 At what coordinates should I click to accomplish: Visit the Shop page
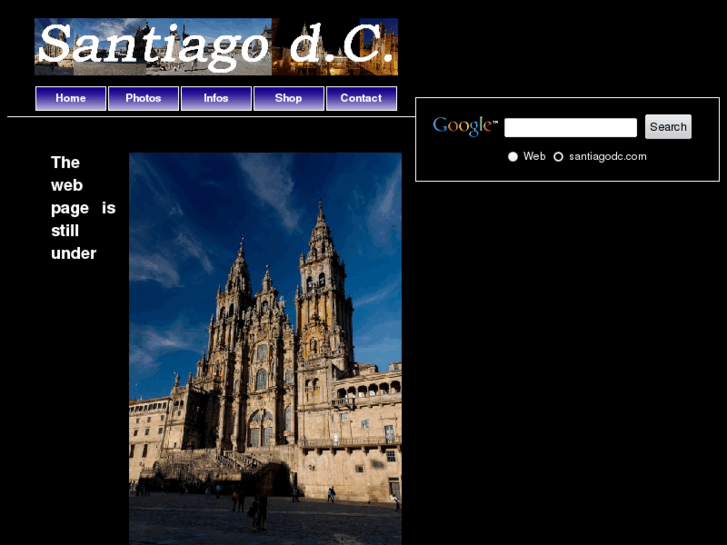[x=288, y=98]
